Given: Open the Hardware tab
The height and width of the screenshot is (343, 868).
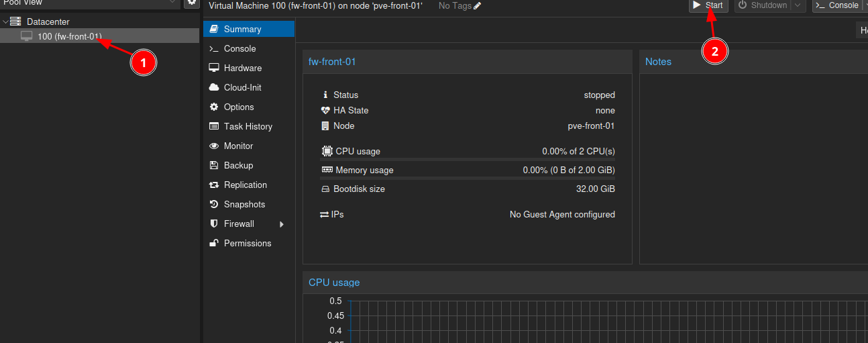Looking at the screenshot, I should click(x=242, y=68).
